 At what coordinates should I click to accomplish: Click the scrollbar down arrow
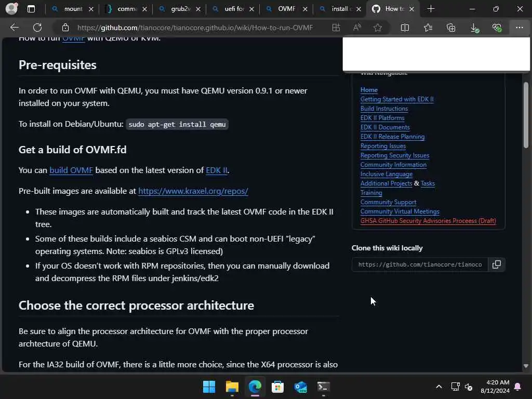pos(526,366)
